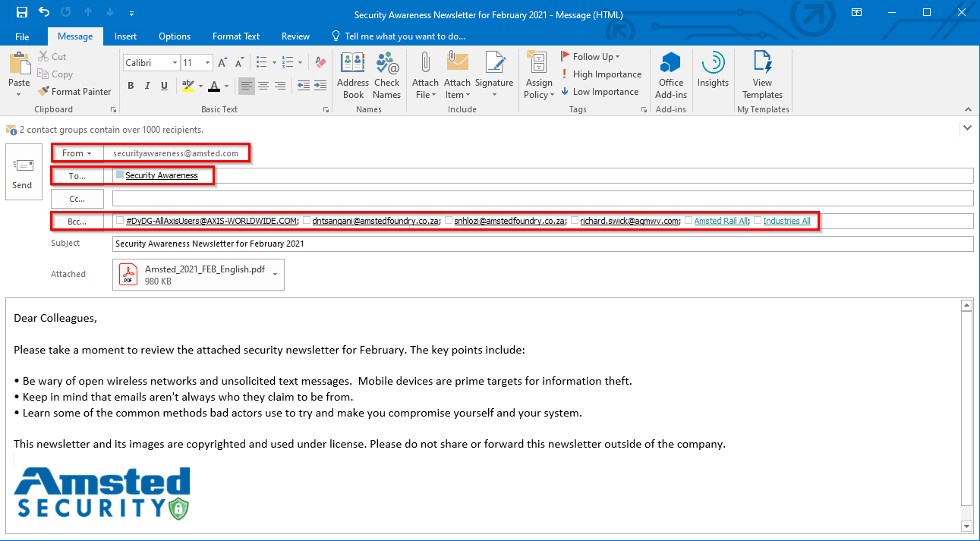Attach a file using Attach File

pos(425,74)
